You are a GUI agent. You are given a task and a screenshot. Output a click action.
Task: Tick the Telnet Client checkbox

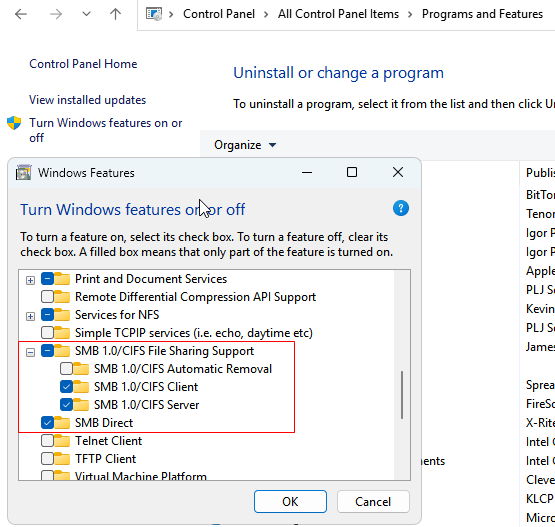[47, 441]
